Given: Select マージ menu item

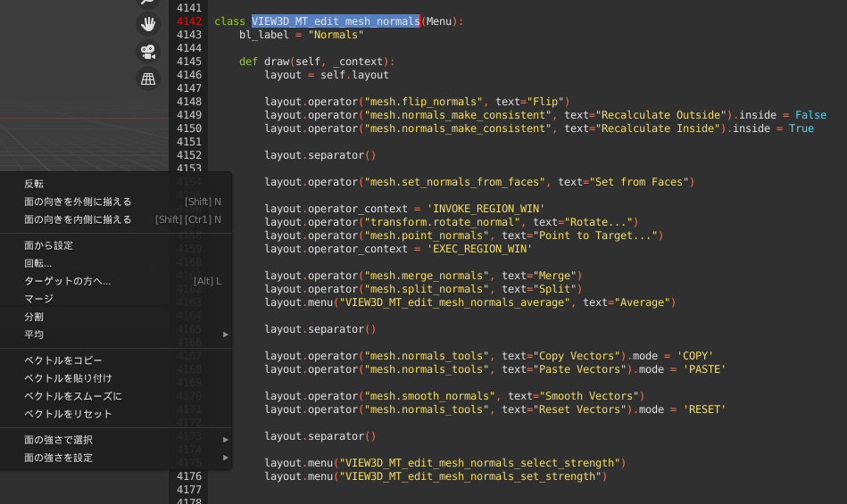Looking at the screenshot, I should pyautogui.click(x=116, y=299).
